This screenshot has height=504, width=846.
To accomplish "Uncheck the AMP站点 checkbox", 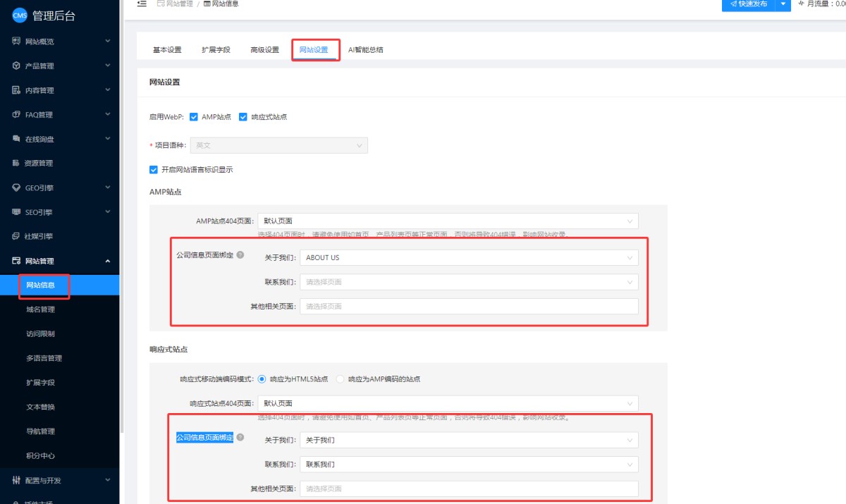I will [x=193, y=117].
